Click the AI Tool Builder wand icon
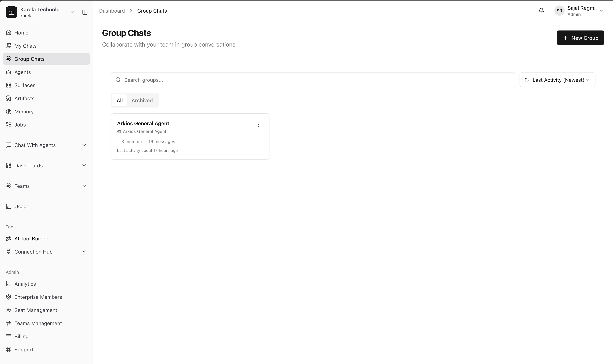The image size is (613, 364). coord(9,238)
